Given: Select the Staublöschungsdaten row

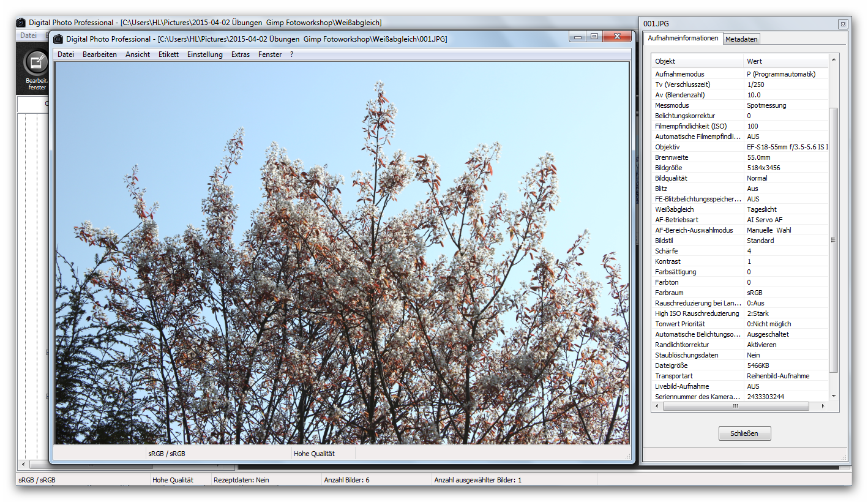Looking at the screenshot, I should 740,355.
